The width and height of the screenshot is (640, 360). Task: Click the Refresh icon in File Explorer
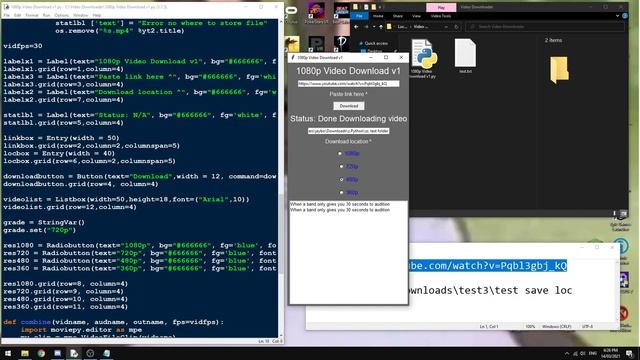(456, 27)
